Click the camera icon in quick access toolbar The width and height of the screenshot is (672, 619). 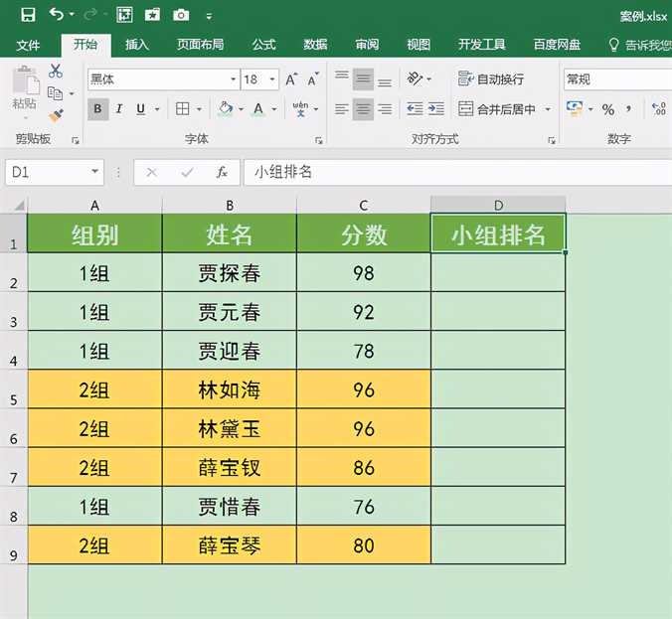coord(181,15)
